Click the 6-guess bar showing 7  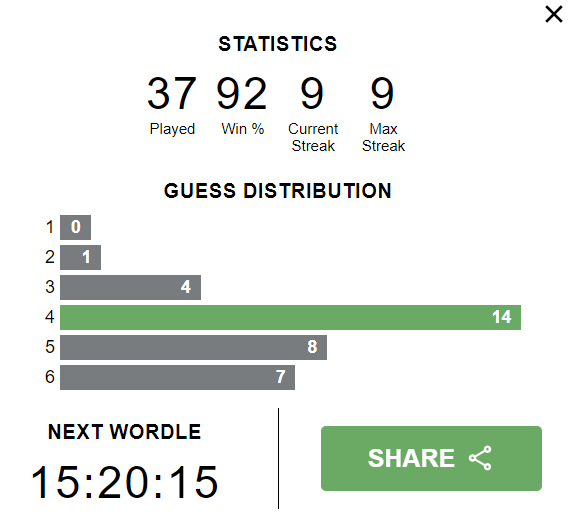click(177, 377)
